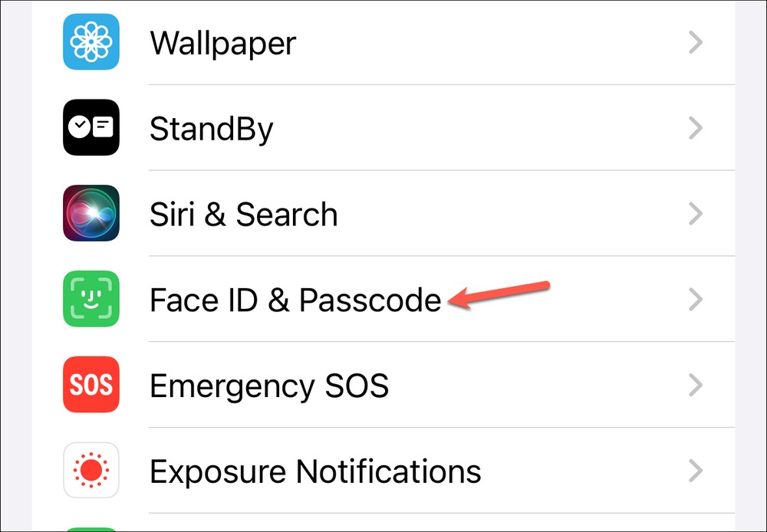Open Emergency SOS via its chevron
This screenshot has width=767, height=532.
(x=696, y=385)
